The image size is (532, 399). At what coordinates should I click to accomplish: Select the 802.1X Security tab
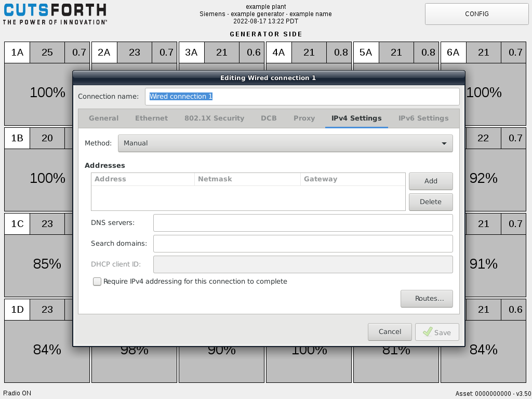pos(214,118)
